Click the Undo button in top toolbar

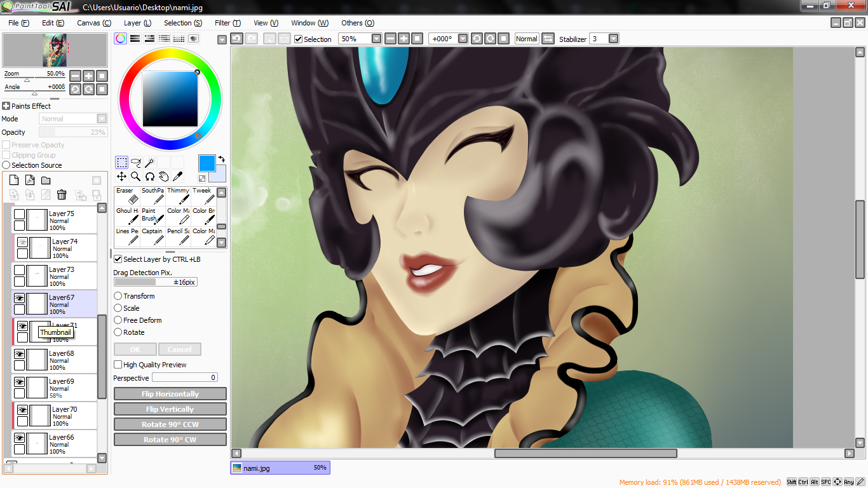coord(236,39)
